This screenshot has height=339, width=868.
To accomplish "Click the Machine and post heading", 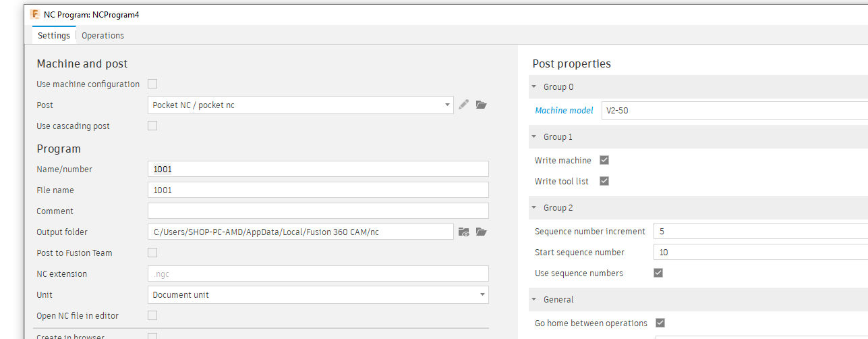I will pos(82,63).
